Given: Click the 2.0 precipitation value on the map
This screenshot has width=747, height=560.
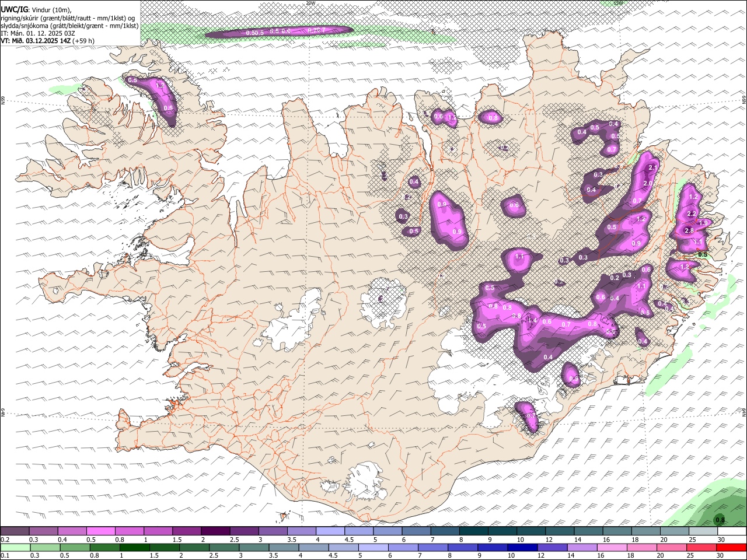Looking at the screenshot, I should tap(648, 183).
